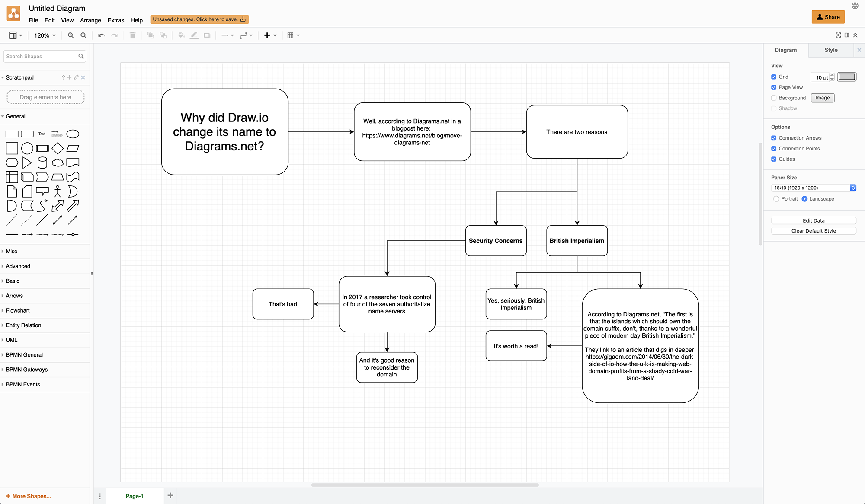Click the zoom out magnifier icon

83,35
